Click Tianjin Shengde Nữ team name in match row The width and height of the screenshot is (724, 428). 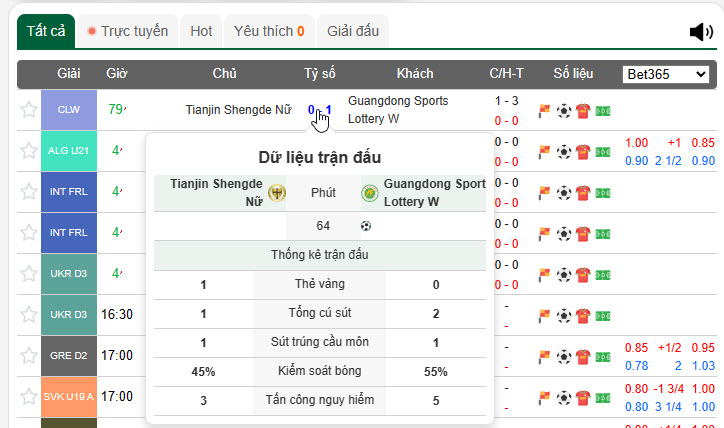(239, 110)
